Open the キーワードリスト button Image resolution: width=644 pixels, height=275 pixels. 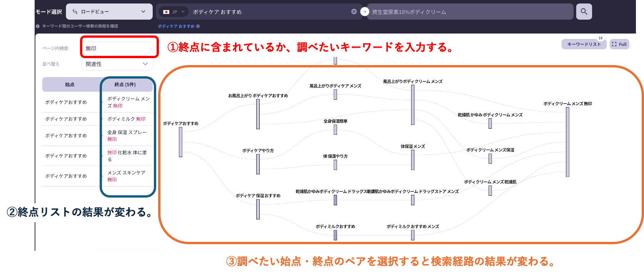click(584, 44)
